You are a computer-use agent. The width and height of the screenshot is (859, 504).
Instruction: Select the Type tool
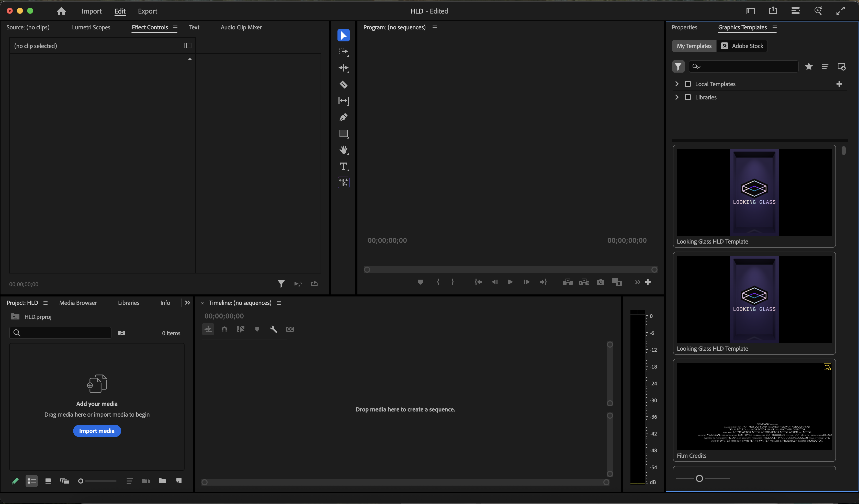click(x=343, y=166)
